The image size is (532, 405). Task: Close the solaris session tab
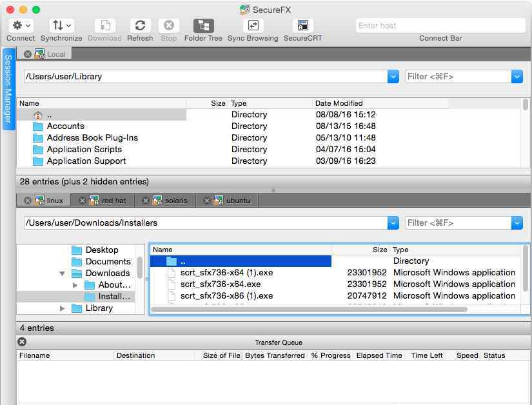tap(146, 201)
